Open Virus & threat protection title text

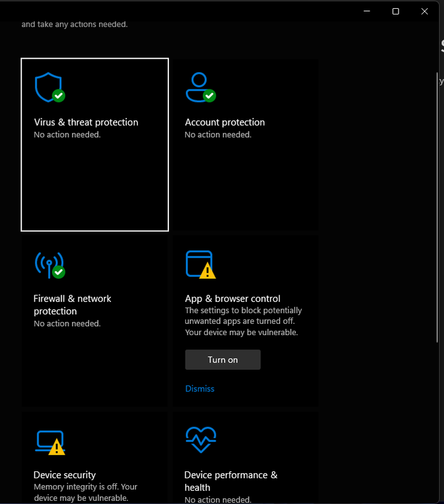pyautogui.click(x=86, y=122)
